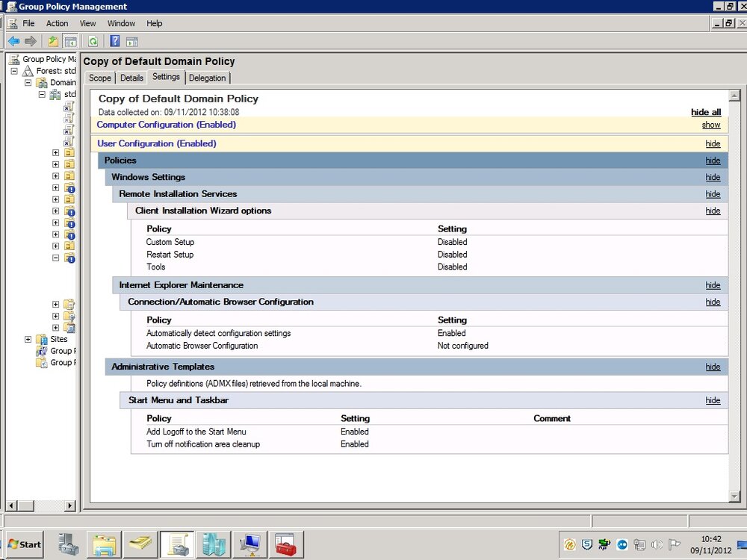
Task: Click the Back arrow toolbar icon
Action: coord(13,41)
